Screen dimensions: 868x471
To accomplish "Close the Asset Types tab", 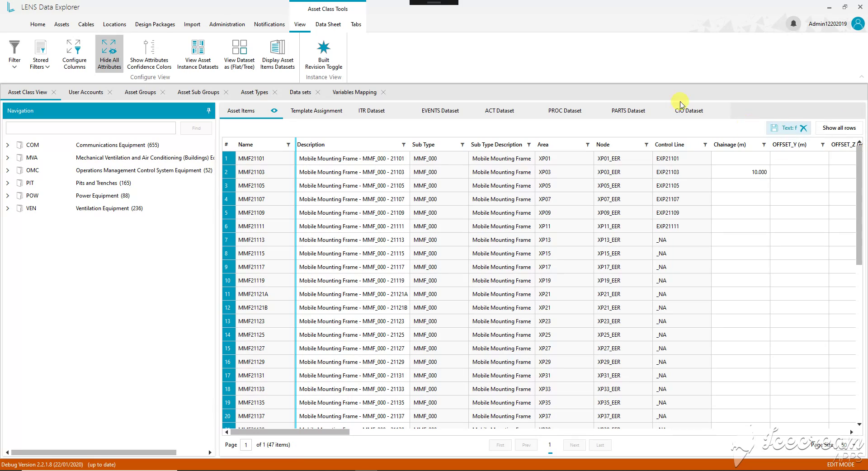I will pos(275,92).
